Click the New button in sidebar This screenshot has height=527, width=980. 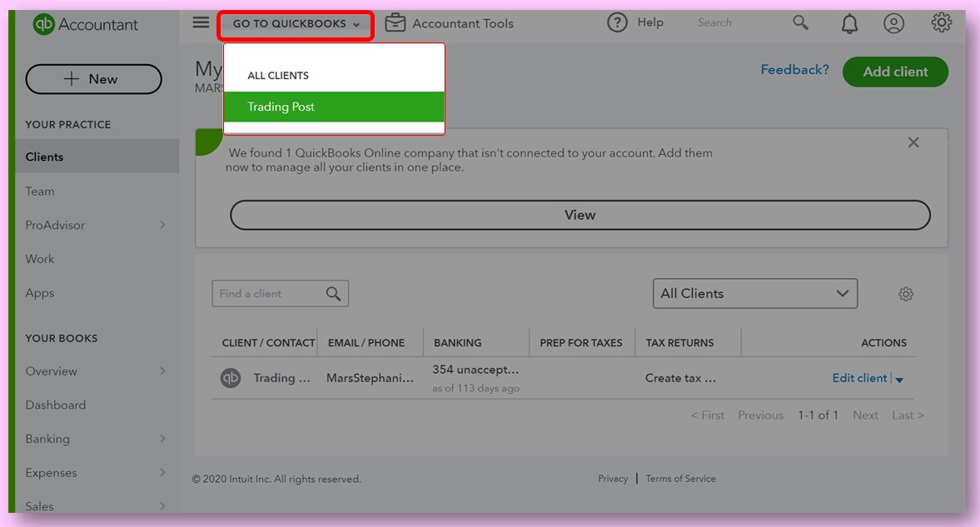click(94, 79)
